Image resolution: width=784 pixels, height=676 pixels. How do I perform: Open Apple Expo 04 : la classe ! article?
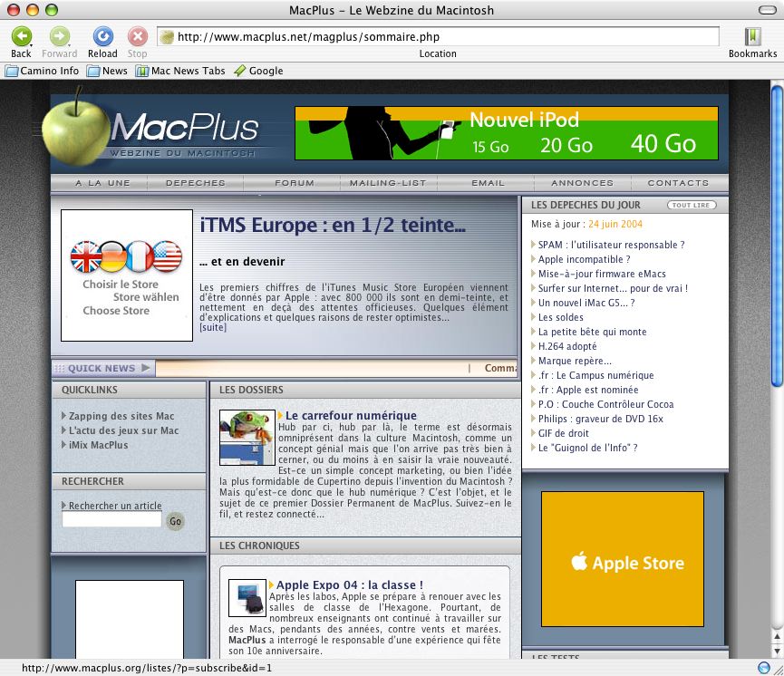[x=350, y=585]
